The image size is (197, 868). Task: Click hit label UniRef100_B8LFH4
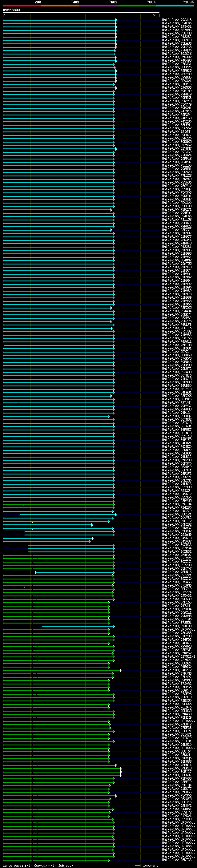(177, 125)
